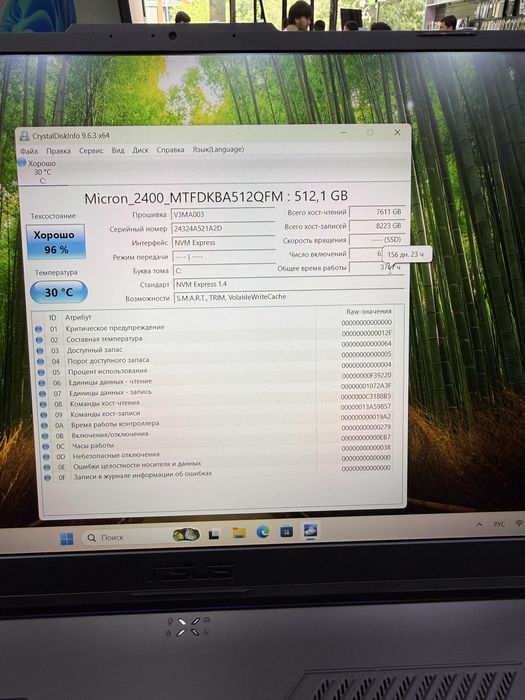Click status icon of attribute 0D Небезопасные отключения

46,457
